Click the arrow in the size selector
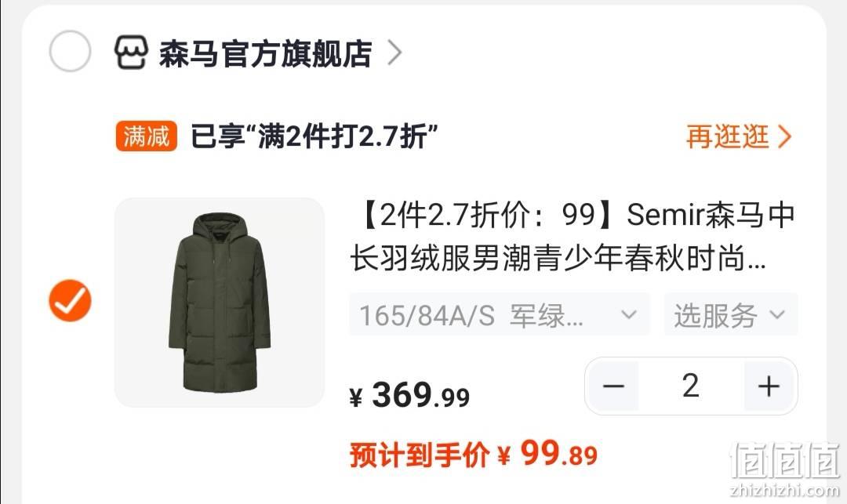 tap(628, 314)
